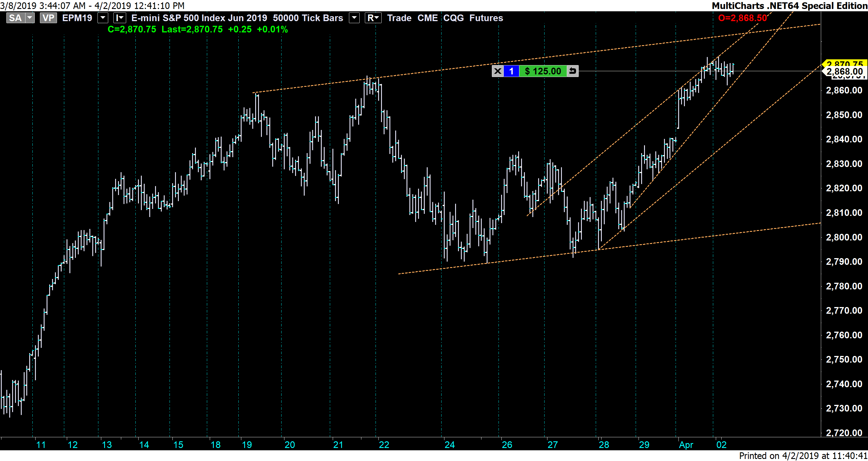This screenshot has width=868, height=461.
Task: Click the CQG data source label
Action: coord(454,18)
